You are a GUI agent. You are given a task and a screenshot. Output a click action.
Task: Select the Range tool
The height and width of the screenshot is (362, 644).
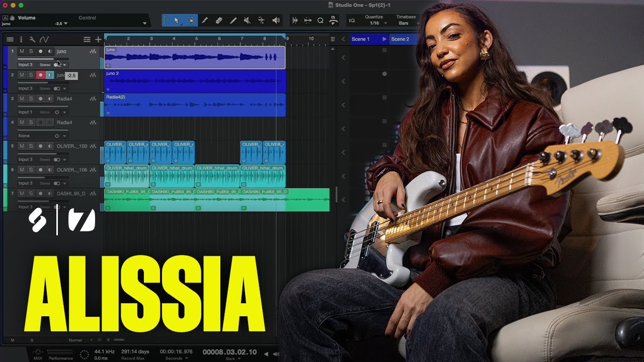[191, 21]
